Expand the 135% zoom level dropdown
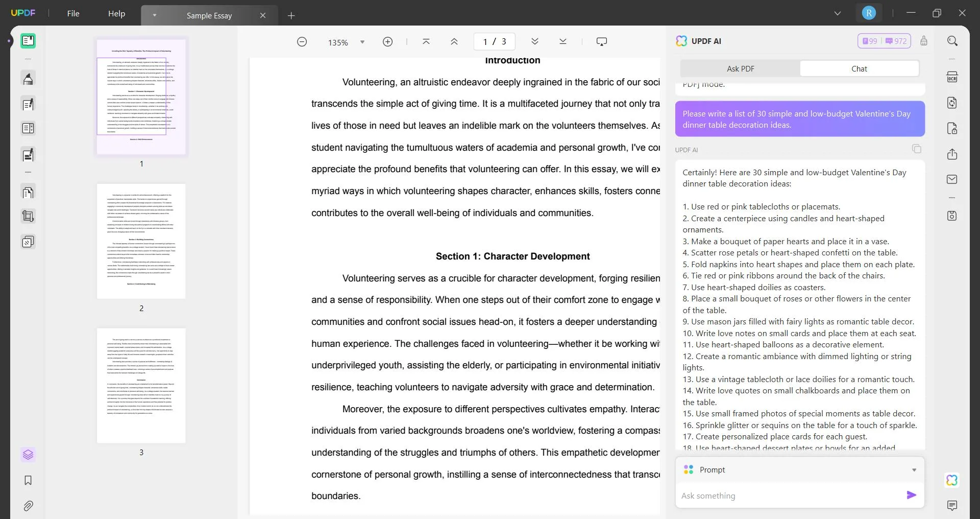 [x=362, y=42]
